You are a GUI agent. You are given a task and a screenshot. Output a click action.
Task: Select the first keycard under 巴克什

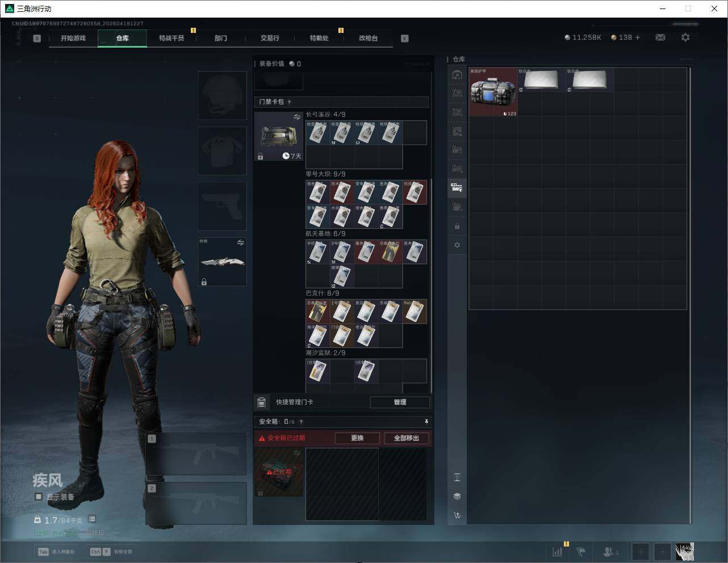318,312
